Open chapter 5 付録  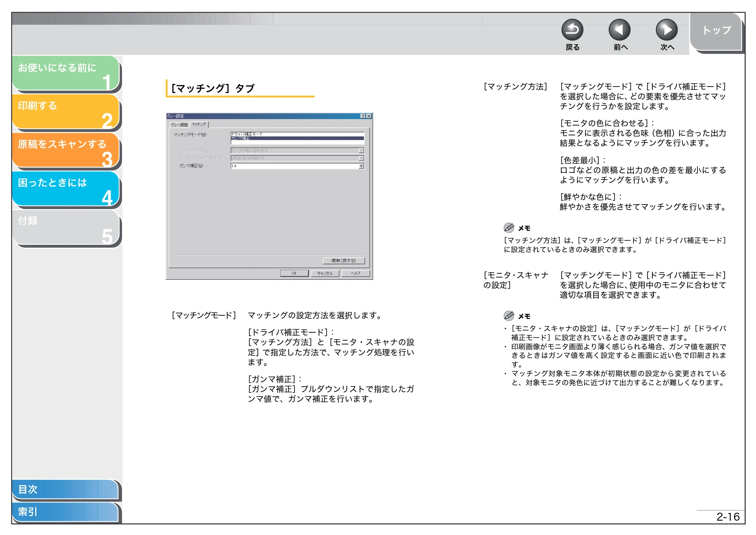[x=66, y=228]
